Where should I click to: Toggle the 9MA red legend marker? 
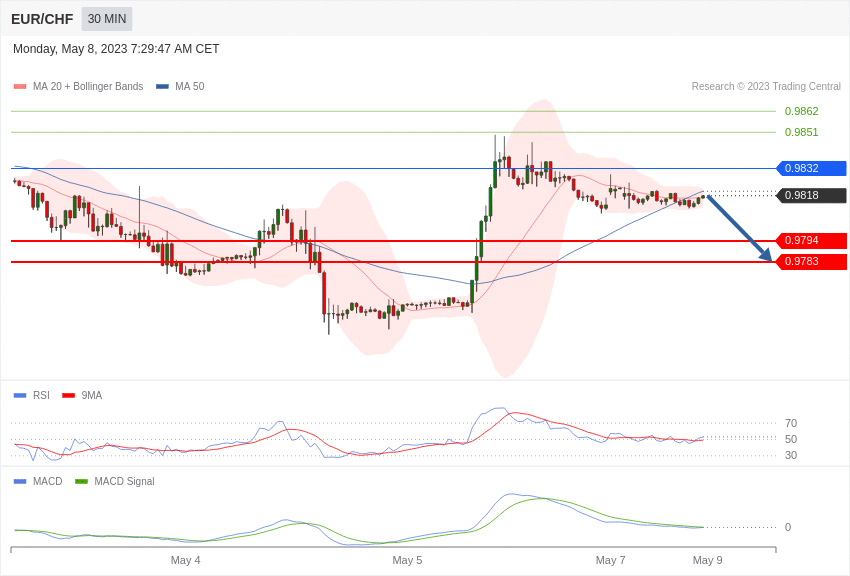68,396
